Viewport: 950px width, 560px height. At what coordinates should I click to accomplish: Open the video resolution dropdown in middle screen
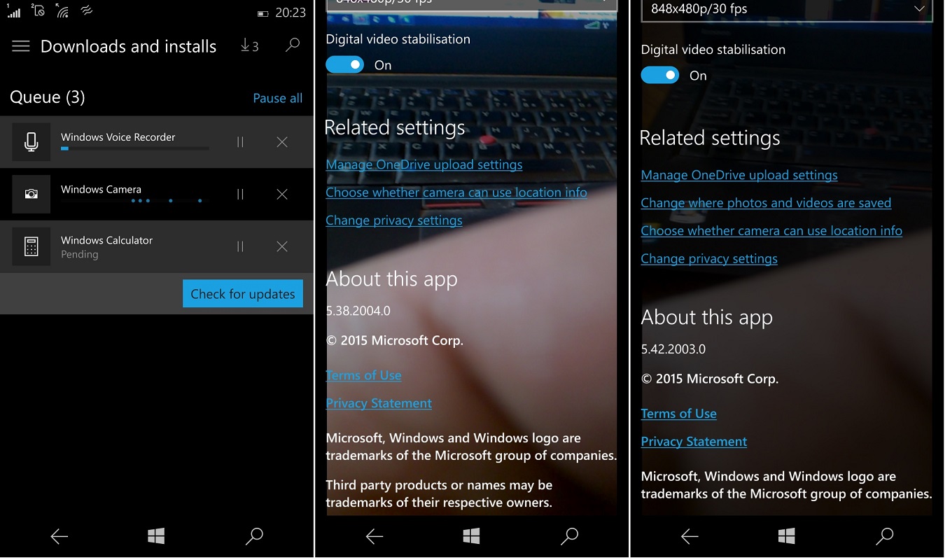471,5
